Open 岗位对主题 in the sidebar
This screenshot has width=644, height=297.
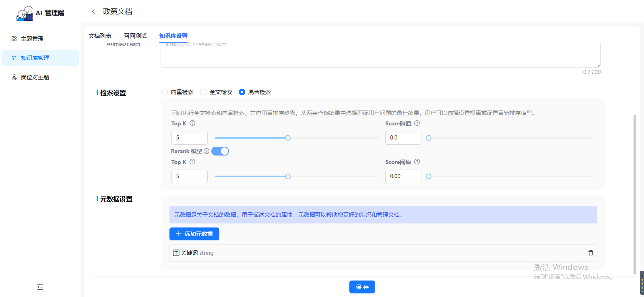pyautogui.click(x=35, y=77)
